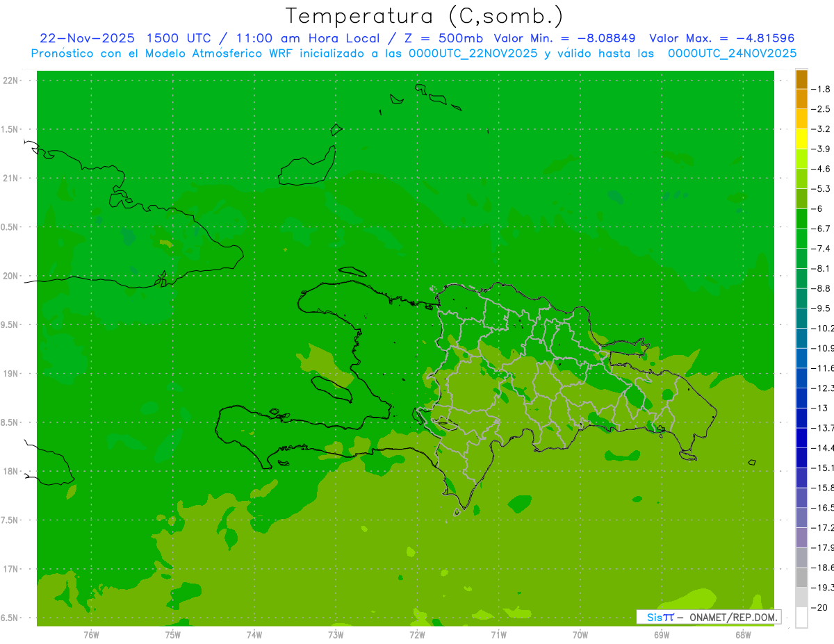The width and height of the screenshot is (834, 644).
Task: Click the '-1.8' legend label
Action: pos(821,89)
